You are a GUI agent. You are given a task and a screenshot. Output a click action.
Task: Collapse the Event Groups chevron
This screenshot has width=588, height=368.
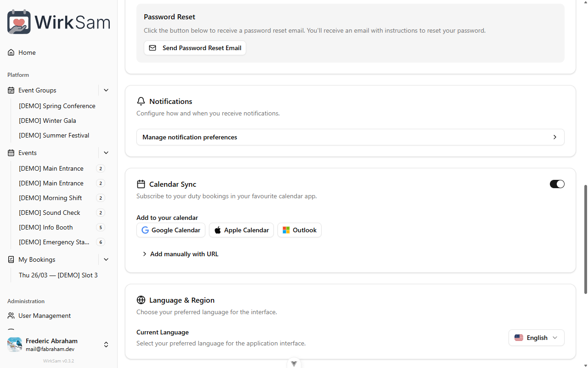[106, 90]
